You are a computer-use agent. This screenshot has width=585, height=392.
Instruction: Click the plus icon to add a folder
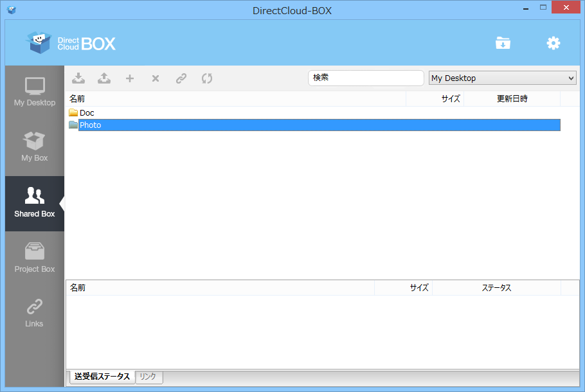pos(129,78)
